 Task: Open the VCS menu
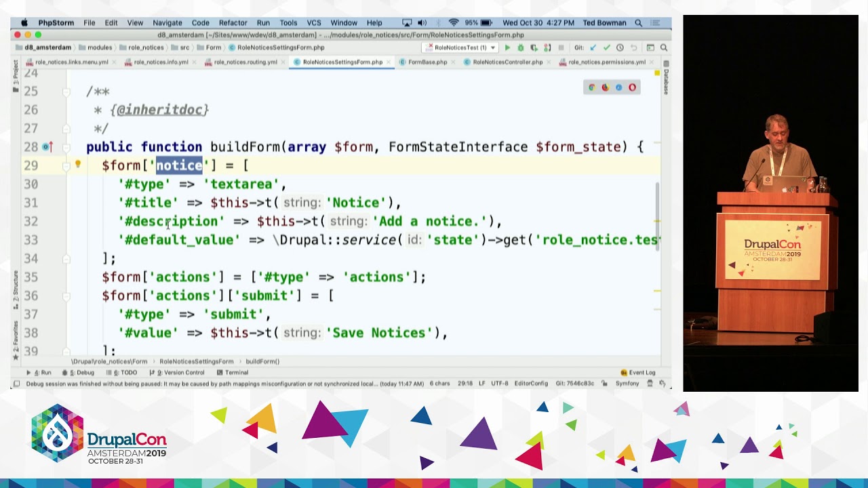[315, 22]
